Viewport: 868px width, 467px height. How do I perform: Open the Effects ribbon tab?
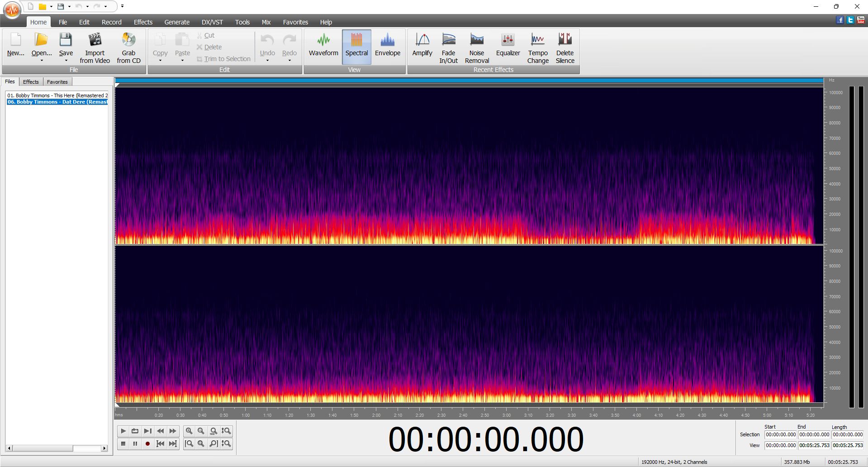[143, 22]
